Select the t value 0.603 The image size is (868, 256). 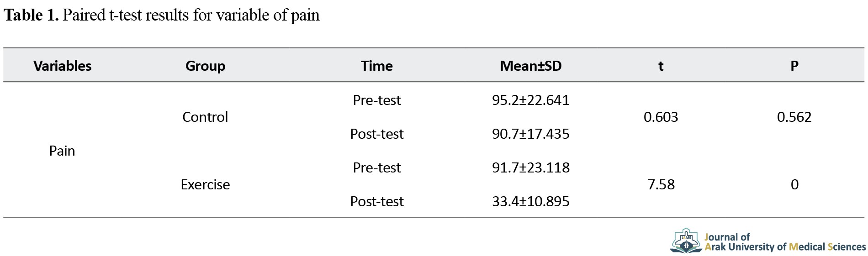(661, 117)
